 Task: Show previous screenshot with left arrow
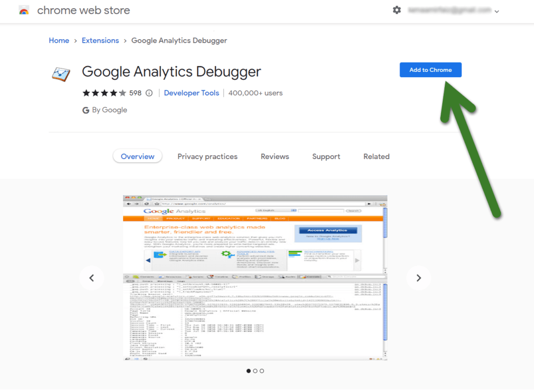(x=92, y=278)
